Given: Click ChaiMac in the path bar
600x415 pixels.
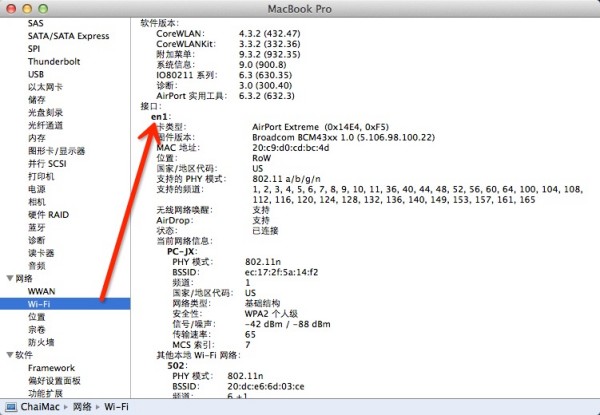Looking at the screenshot, I should tap(40, 407).
